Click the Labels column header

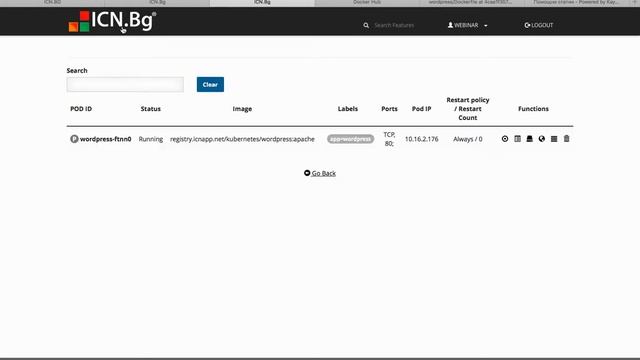(x=348, y=109)
